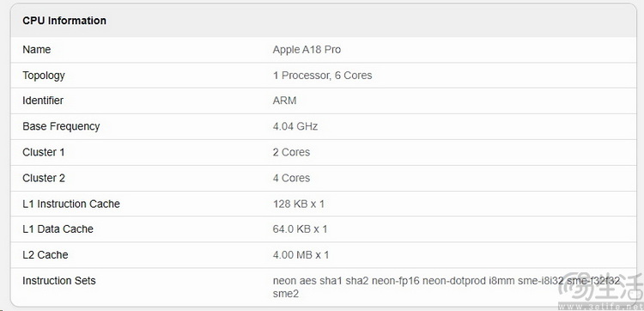Click the Instruction Sets row label

(59, 281)
